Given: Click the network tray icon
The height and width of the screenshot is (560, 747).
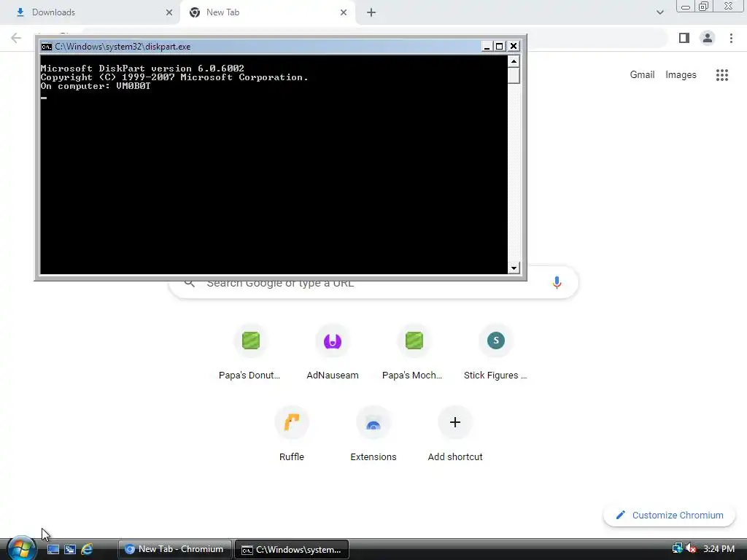Looking at the screenshot, I should click(x=677, y=548).
